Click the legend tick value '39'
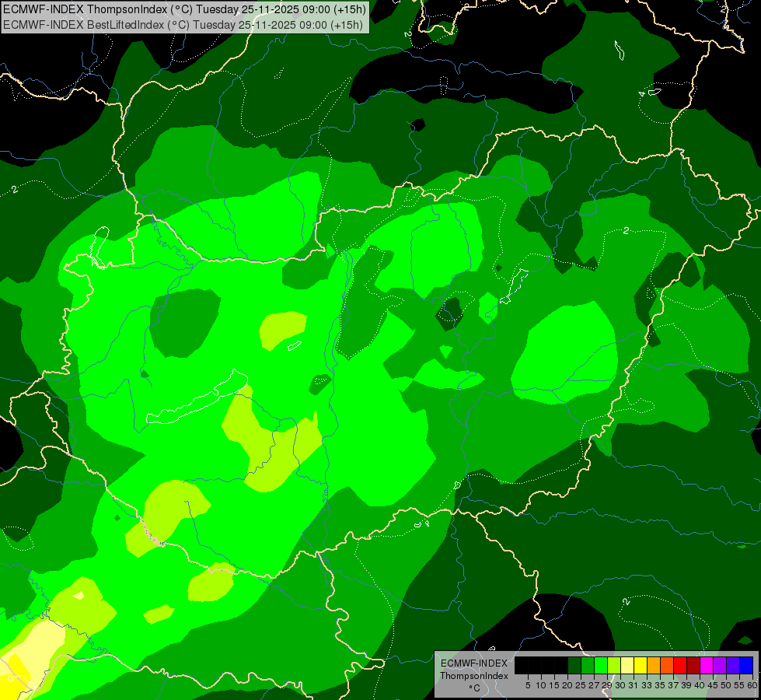761x700 pixels. coord(686,685)
